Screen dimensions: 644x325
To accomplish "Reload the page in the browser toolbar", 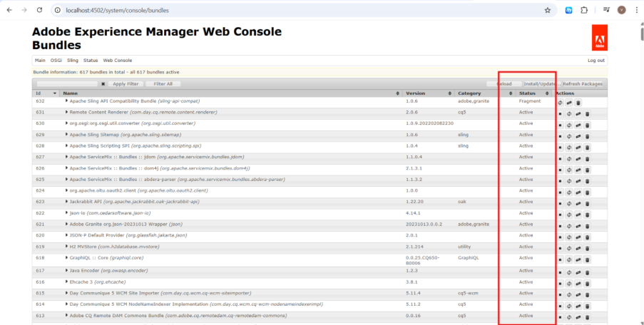I will coord(40,10).
